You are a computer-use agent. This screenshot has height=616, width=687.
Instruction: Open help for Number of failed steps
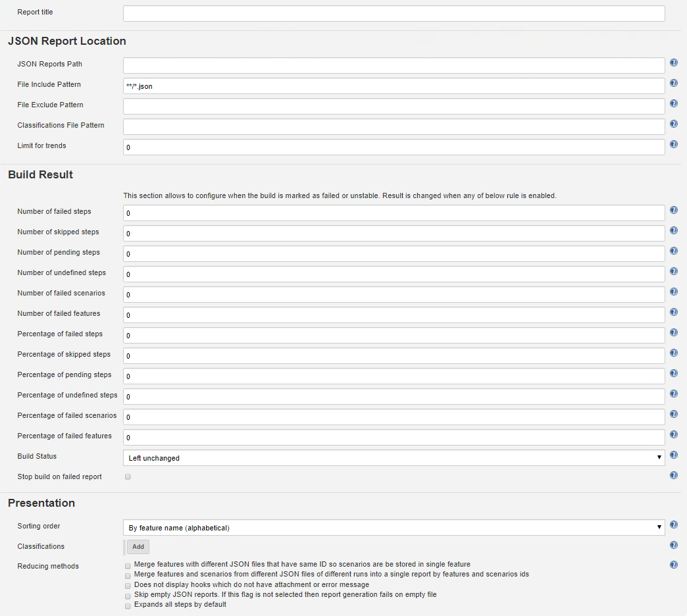click(x=674, y=210)
